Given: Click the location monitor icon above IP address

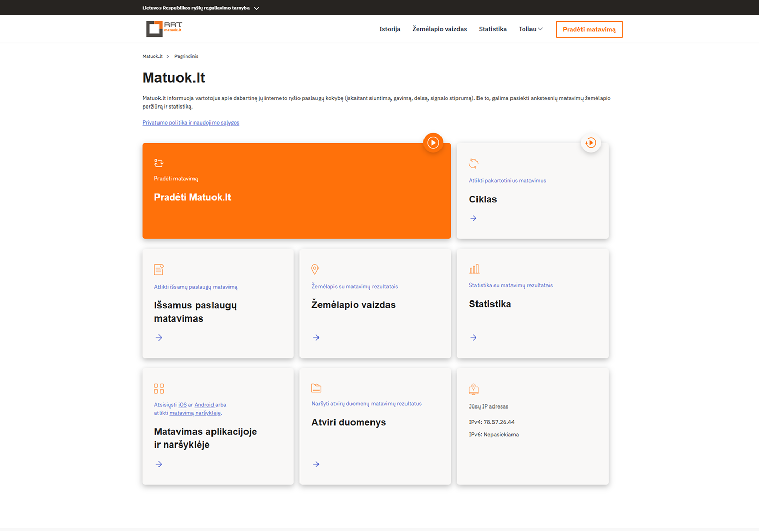Looking at the screenshot, I should pyautogui.click(x=473, y=389).
